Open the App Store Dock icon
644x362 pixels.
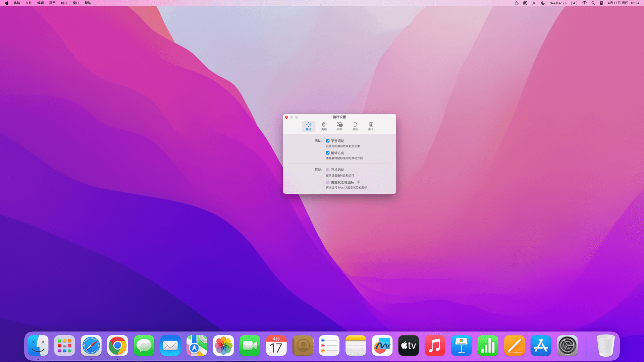[541, 346]
